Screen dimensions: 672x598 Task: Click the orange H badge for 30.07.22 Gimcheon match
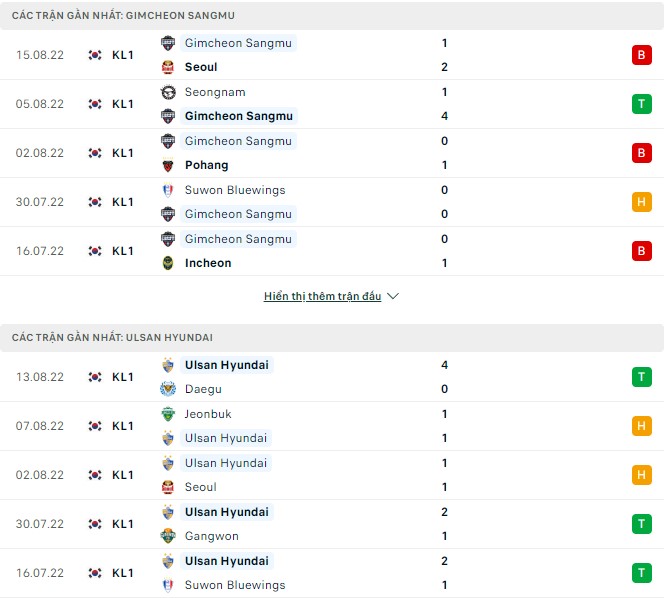click(641, 202)
